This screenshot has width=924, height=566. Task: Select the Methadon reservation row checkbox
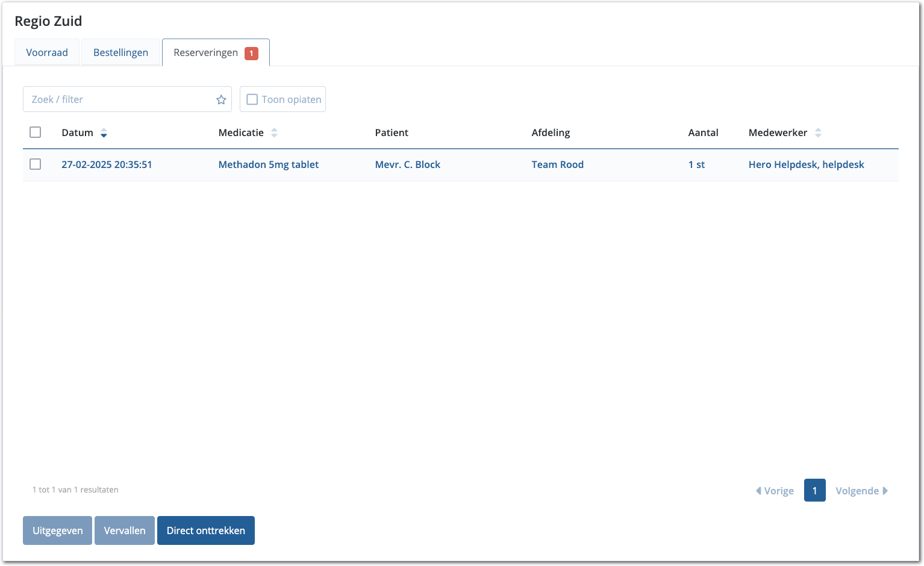(36, 164)
